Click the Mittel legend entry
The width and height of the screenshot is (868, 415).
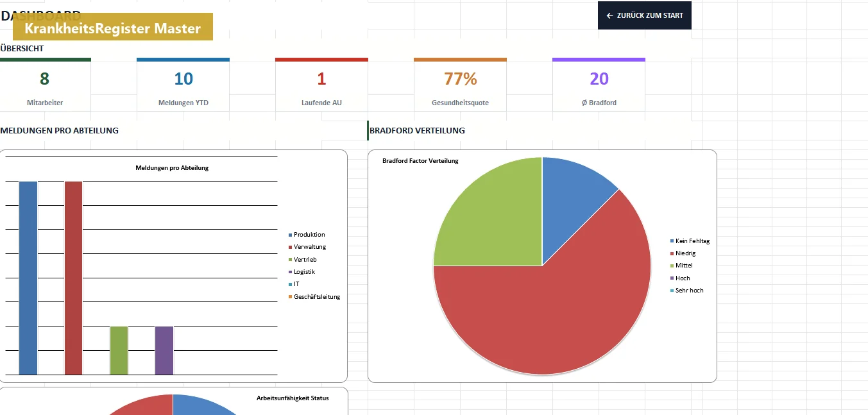pos(681,266)
